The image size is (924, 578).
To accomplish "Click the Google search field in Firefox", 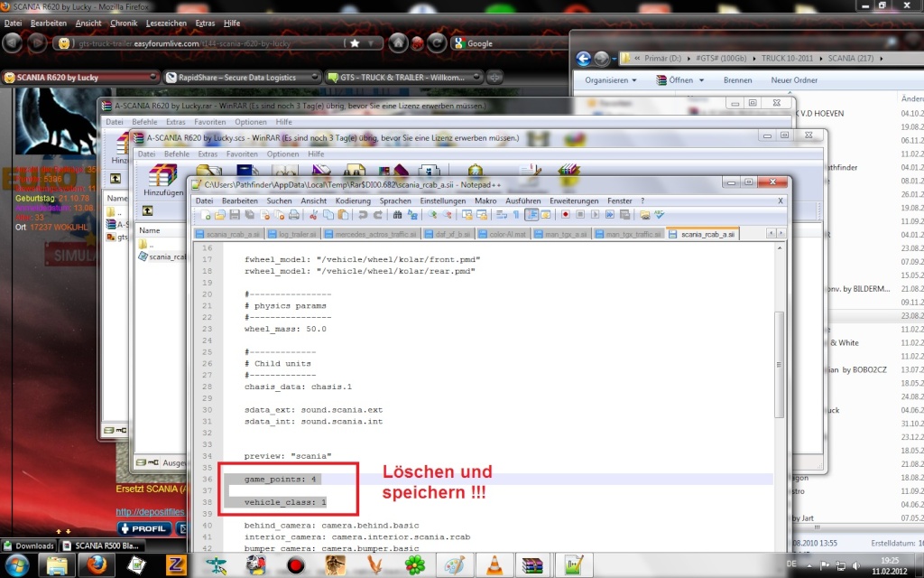I will coord(512,43).
